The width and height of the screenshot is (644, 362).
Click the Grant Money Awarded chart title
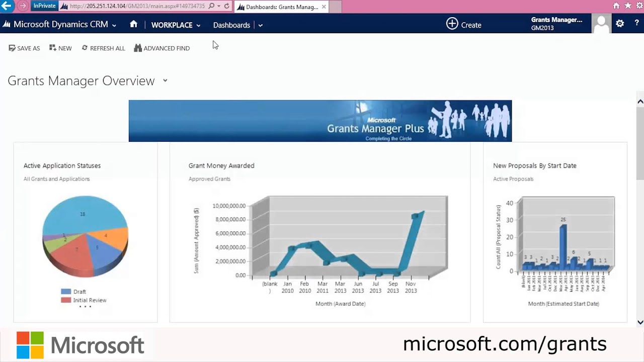[221, 165]
